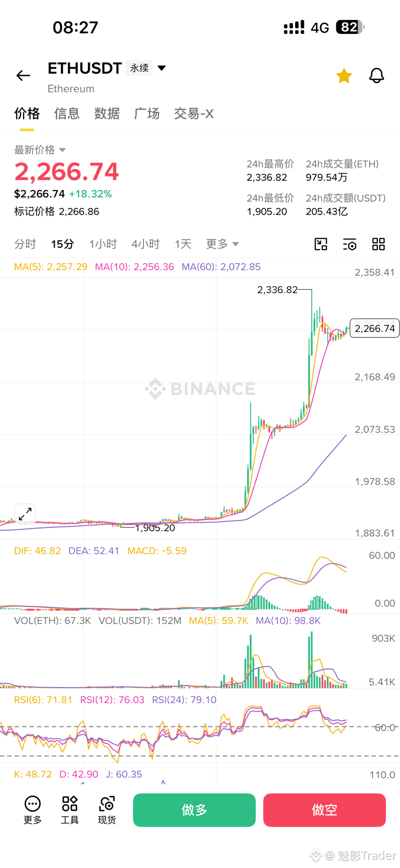Tap the 24h成交额 value 205.43亿

(x=327, y=212)
